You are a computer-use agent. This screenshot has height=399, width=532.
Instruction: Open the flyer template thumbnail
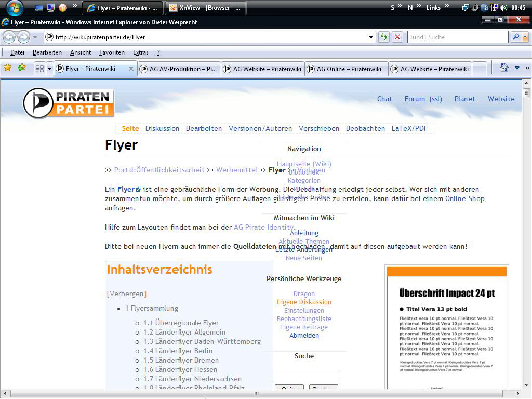click(447, 327)
